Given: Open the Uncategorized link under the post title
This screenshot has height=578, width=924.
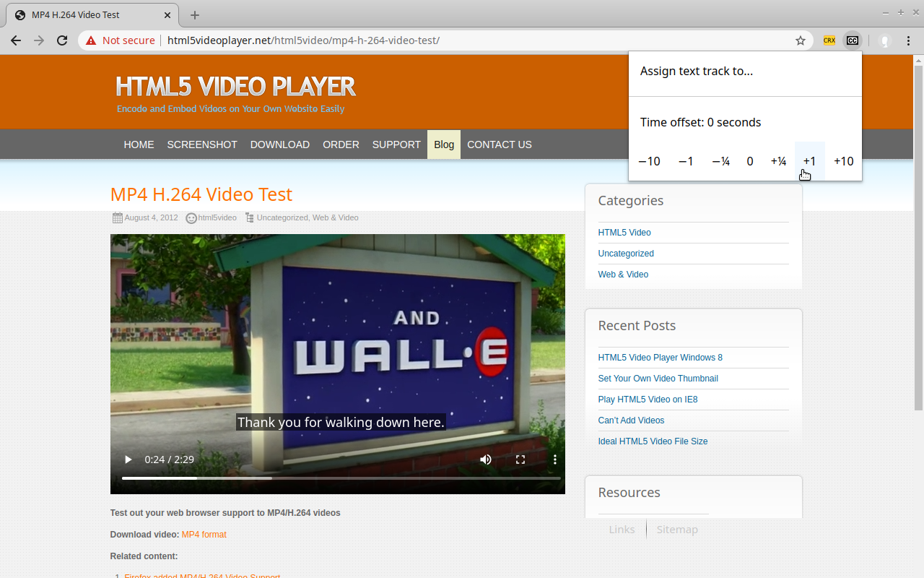Looking at the screenshot, I should point(282,217).
